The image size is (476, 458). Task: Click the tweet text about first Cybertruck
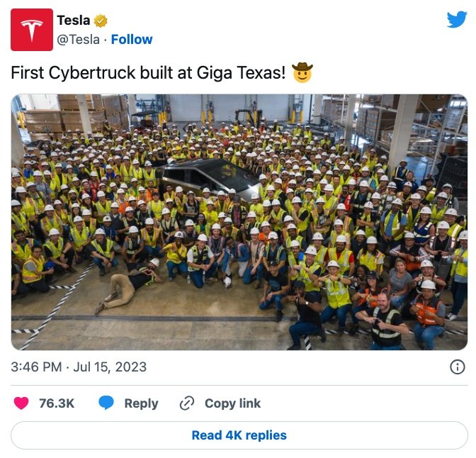[148, 73]
